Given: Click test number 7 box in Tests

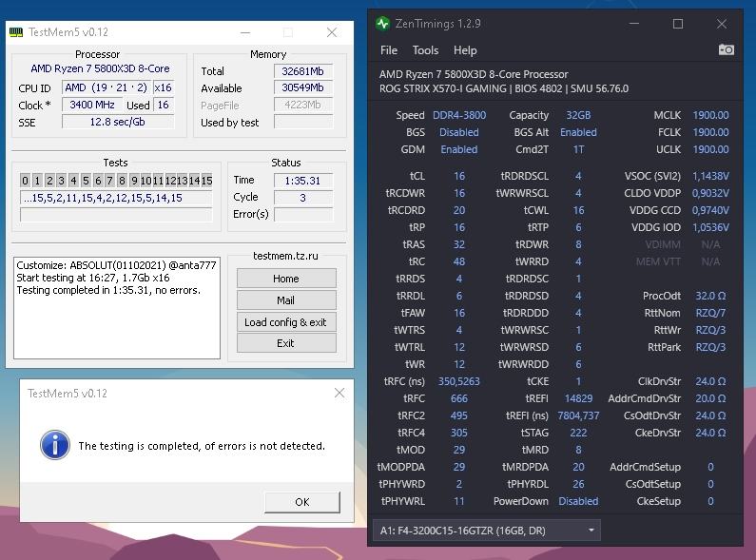Looking at the screenshot, I should [x=110, y=181].
